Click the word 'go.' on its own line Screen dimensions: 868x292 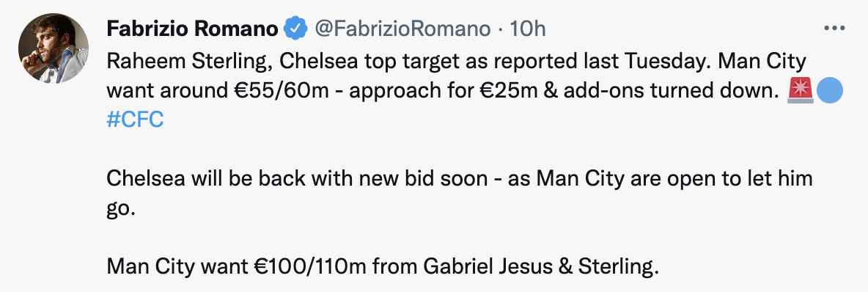tap(121, 209)
